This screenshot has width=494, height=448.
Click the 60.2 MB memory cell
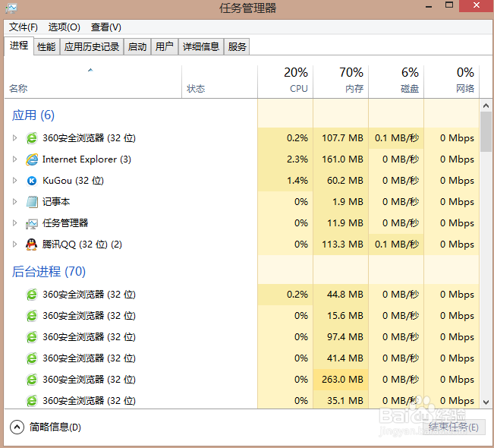[341, 181]
